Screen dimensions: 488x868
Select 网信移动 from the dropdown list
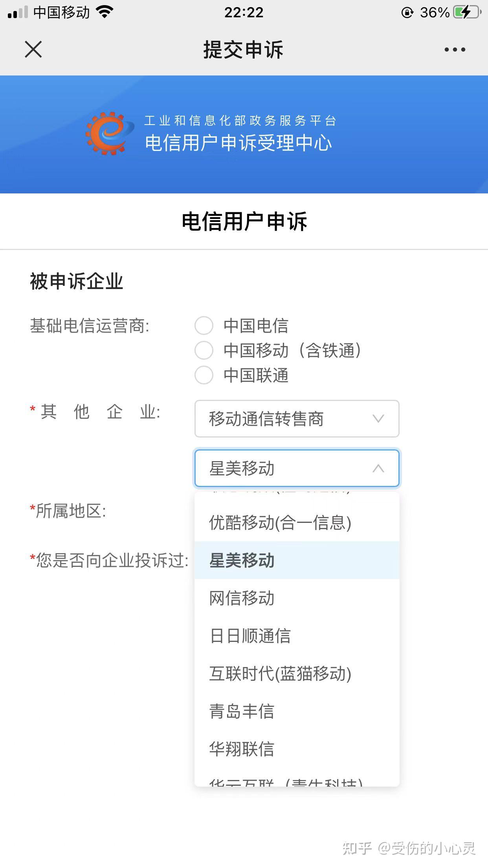(x=242, y=598)
